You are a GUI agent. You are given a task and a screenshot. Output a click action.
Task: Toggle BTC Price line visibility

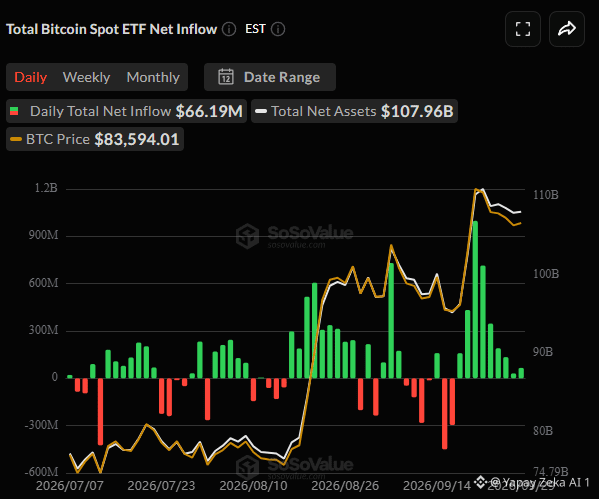pyautogui.click(x=95, y=139)
